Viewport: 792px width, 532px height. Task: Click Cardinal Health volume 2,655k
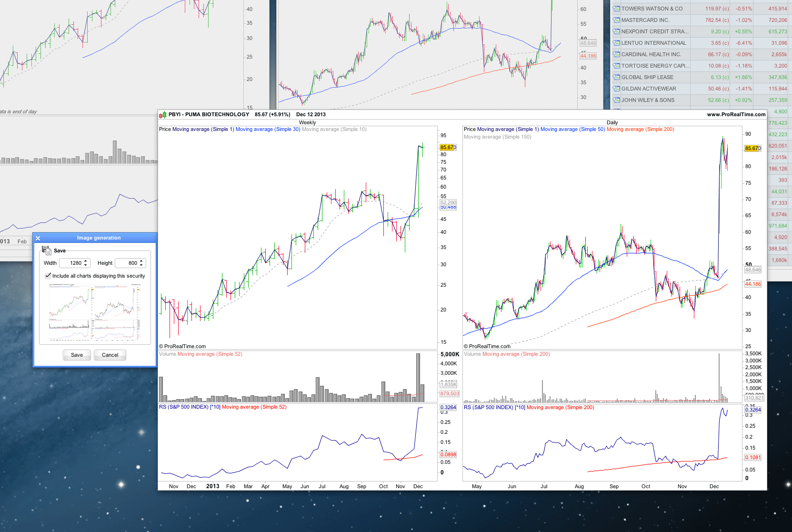779,54
